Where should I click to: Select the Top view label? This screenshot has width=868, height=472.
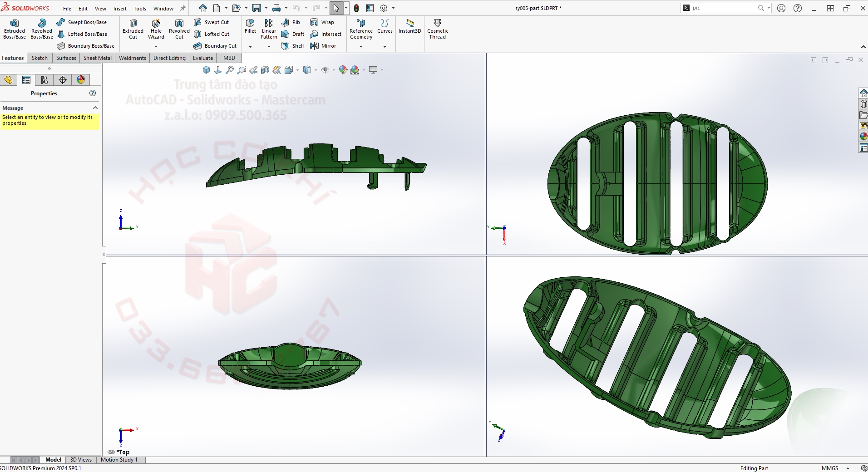[123, 452]
